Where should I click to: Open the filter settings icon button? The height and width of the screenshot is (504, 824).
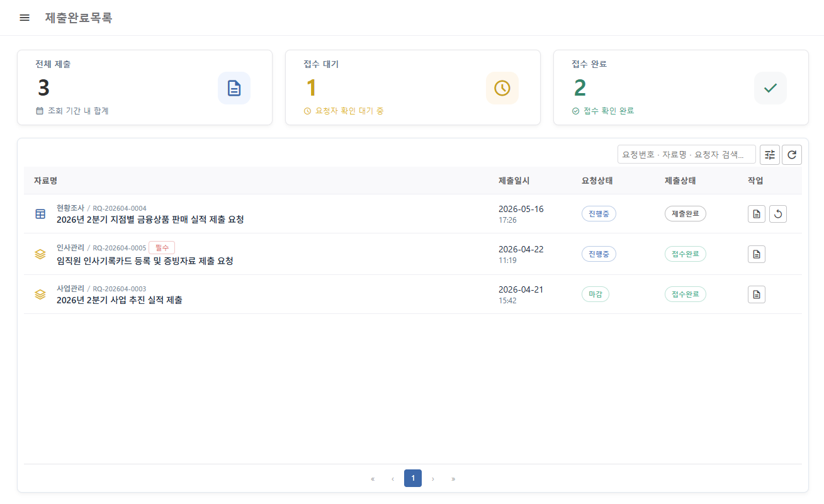[x=770, y=154]
